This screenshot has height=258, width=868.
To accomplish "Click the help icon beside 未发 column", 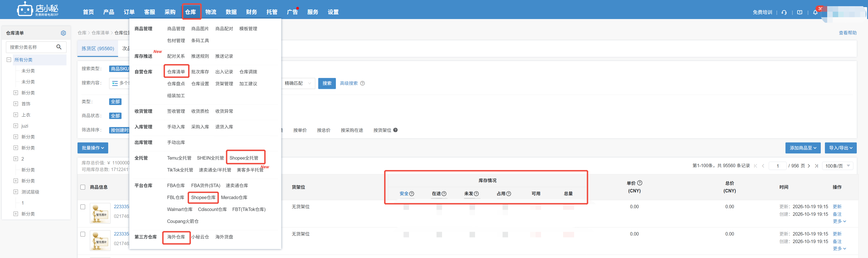I will 476,194.
